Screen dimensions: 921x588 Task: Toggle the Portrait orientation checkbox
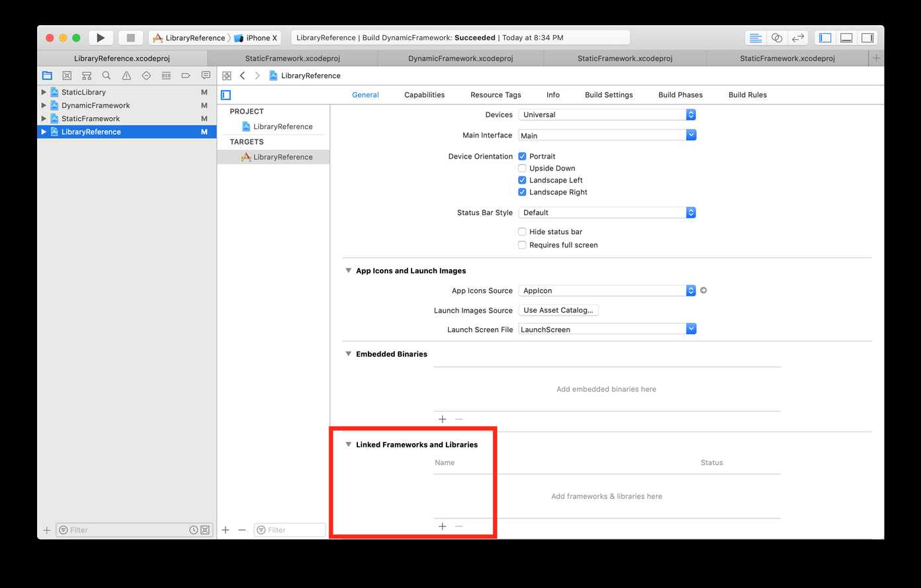click(x=522, y=156)
